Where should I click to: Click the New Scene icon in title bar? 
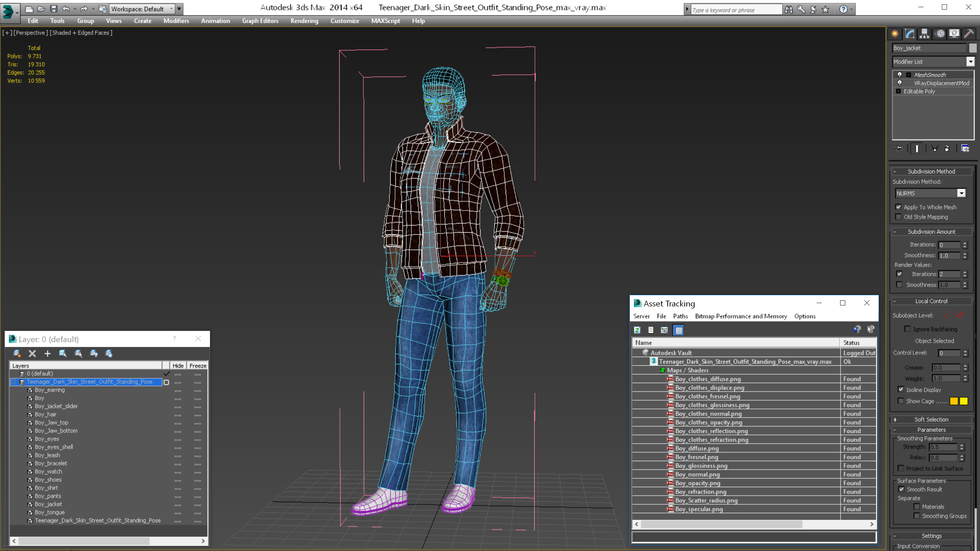click(x=29, y=9)
